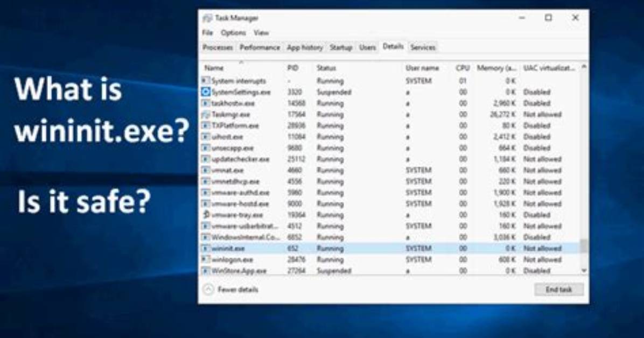Switch to the Users tab
This screenshot has width=644, height=338.
pyautogui.click(x=367, y=47)
